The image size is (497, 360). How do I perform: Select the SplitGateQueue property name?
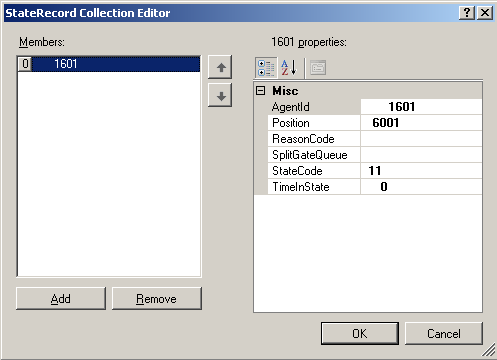coord(314,155)
